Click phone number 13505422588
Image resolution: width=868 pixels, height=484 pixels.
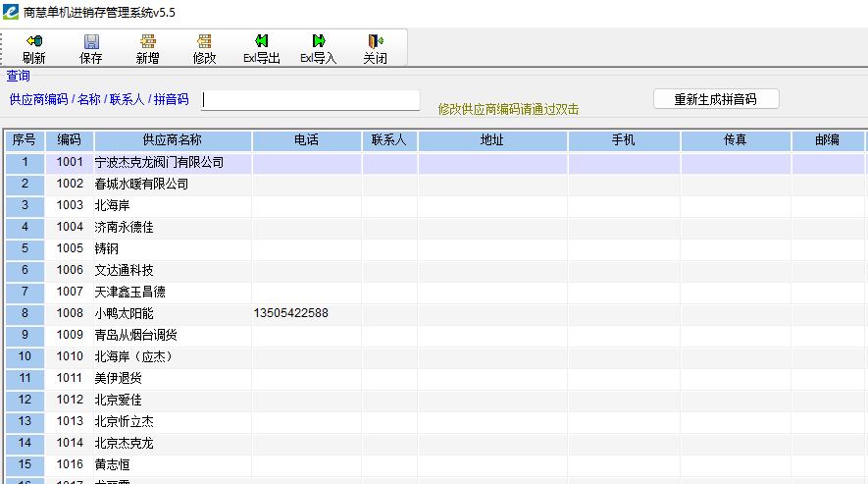[x=291, y=313]
